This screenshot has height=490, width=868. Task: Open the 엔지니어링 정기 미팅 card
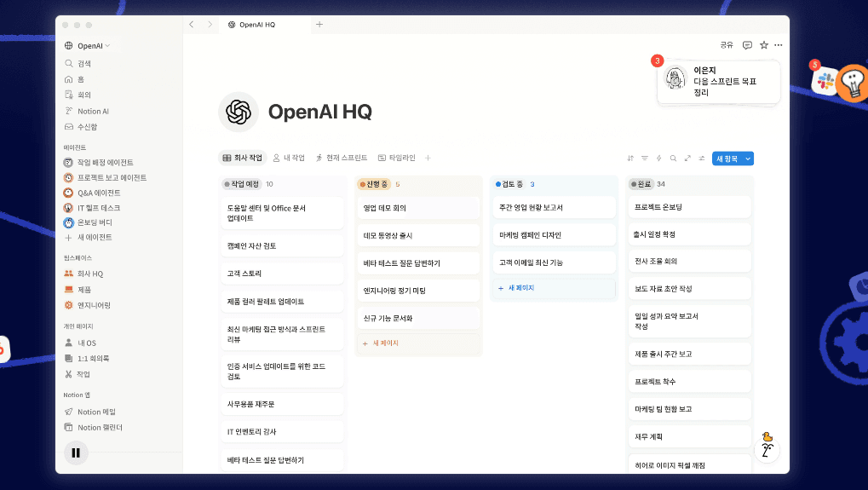418,291
